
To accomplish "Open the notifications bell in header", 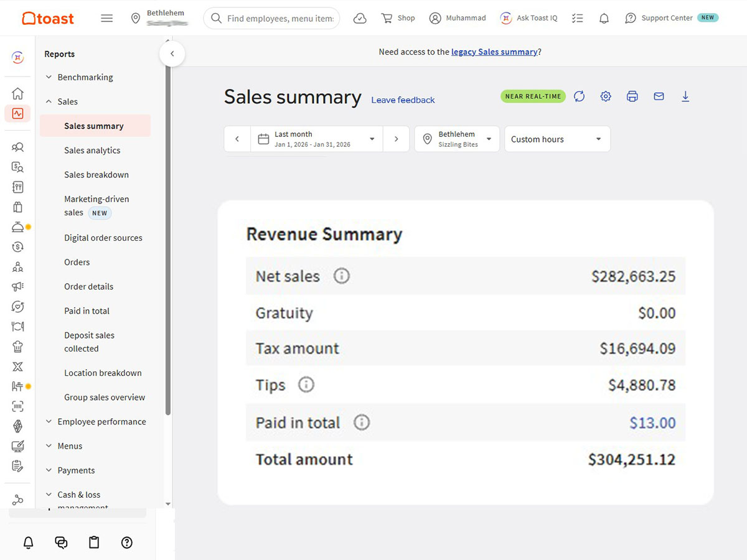I will point(604,19).
